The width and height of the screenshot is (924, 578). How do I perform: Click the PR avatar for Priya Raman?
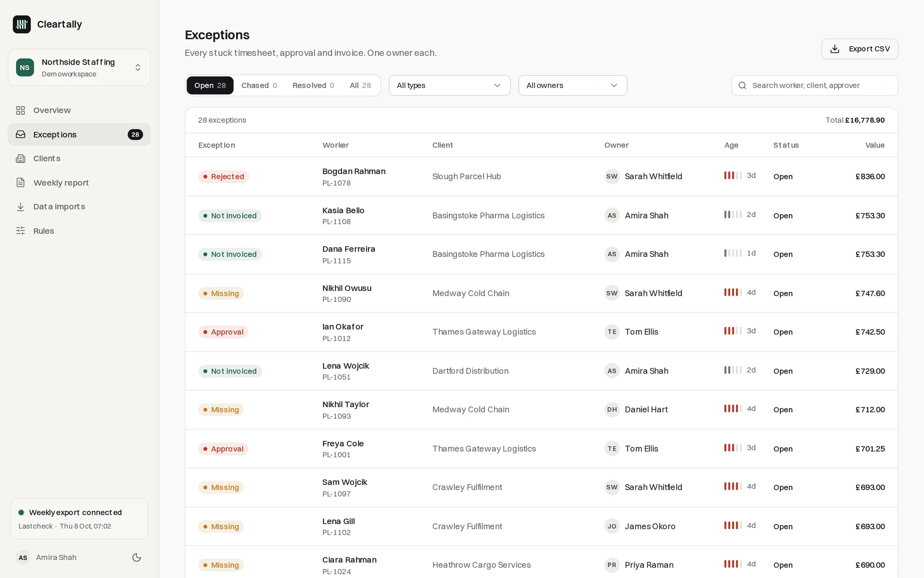pyautogui.click(x=612, y=565)
